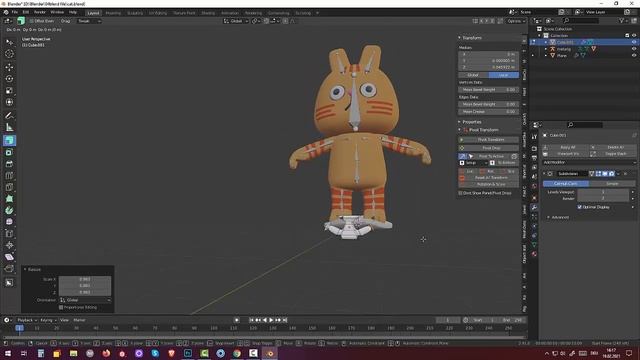Click the Apply All modifiers button
This screenshot has height=360, width=640.
tap(565, 147)
